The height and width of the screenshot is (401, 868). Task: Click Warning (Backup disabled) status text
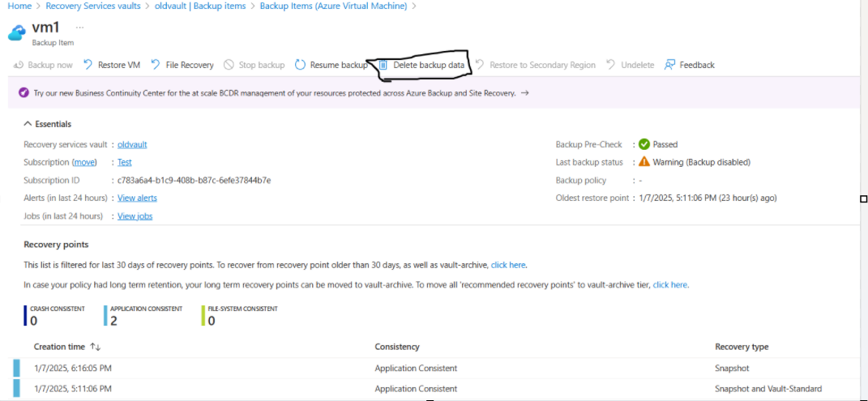(x=702, y=162)
